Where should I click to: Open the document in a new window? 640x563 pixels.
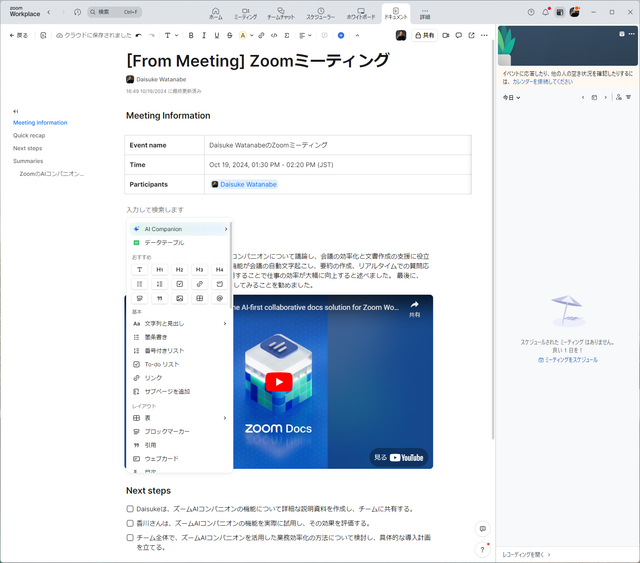[471, 36]
